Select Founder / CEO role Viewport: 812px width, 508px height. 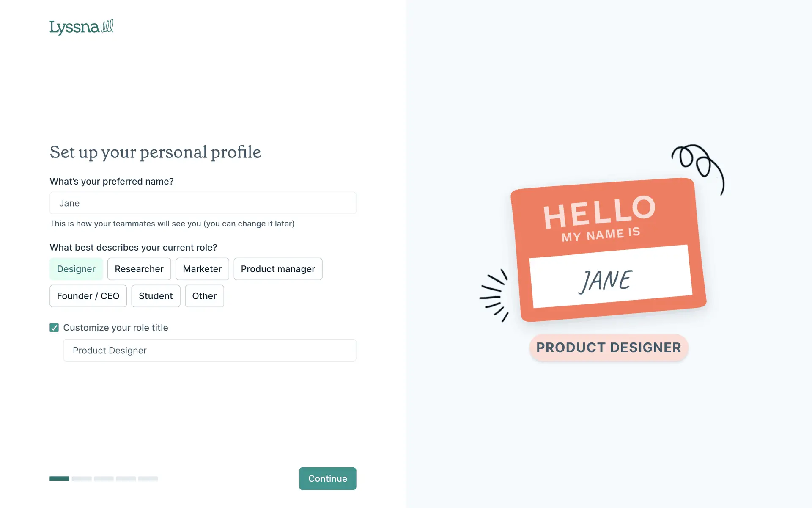[x=88, y=296]
